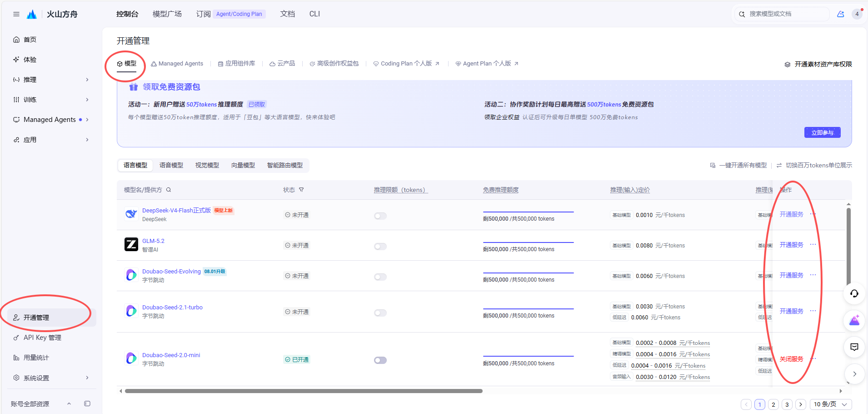Go to the next page arrow
The width and height of the screenshot is (868, 414).
pos(801,404)
